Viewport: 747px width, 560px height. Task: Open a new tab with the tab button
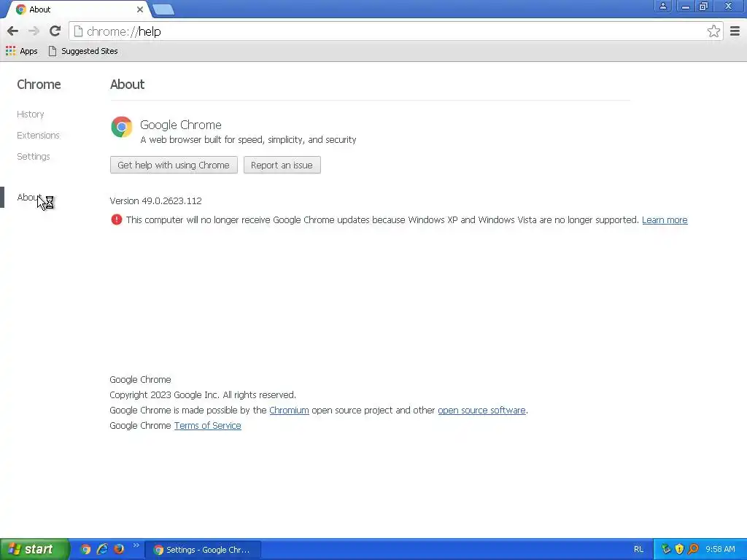click(163, 9)
